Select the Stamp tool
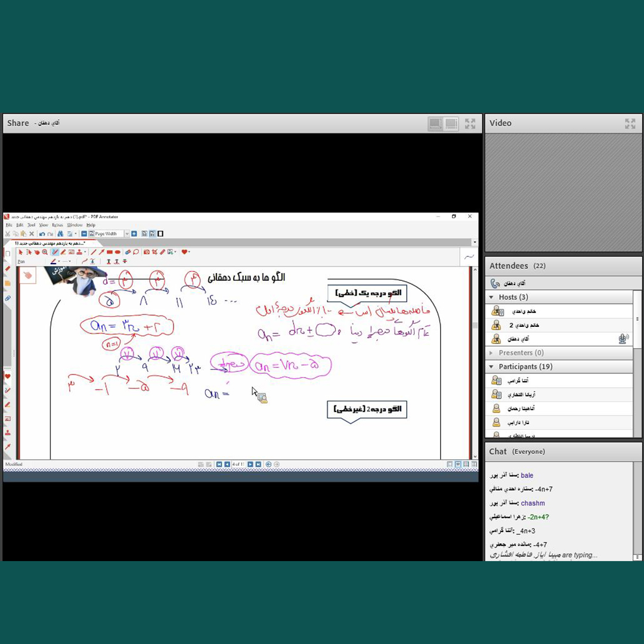 79,252
